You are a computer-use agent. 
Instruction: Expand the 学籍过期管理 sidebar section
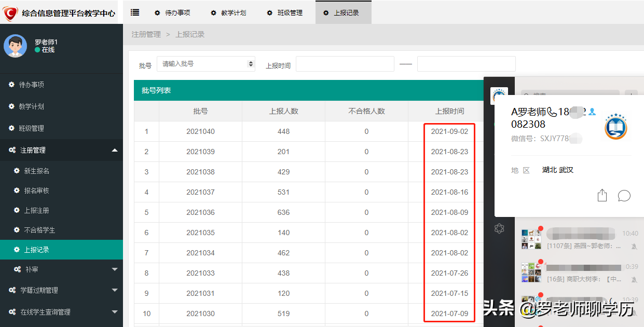click(x=61, y=290)
